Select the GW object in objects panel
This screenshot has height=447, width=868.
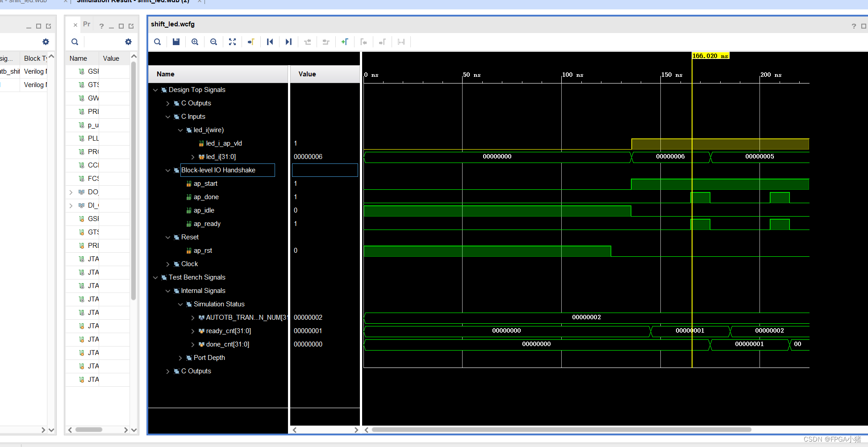tap(93, 98)
